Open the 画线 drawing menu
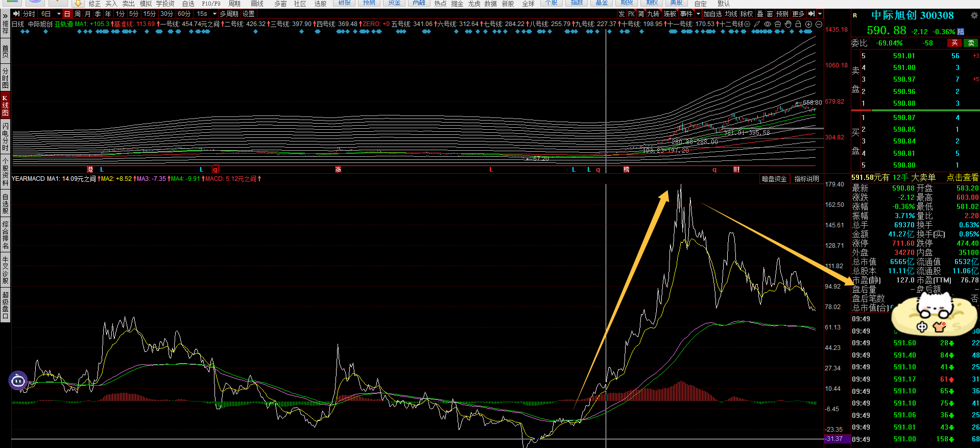Viewport: 980px width, 448px height. click(x=257, y=4)
